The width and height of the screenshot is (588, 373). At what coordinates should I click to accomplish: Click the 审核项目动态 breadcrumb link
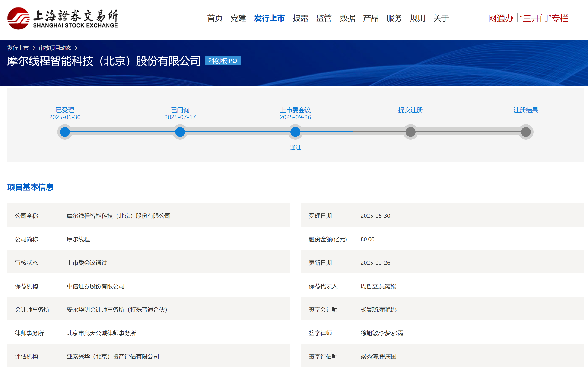coord(55,48)
